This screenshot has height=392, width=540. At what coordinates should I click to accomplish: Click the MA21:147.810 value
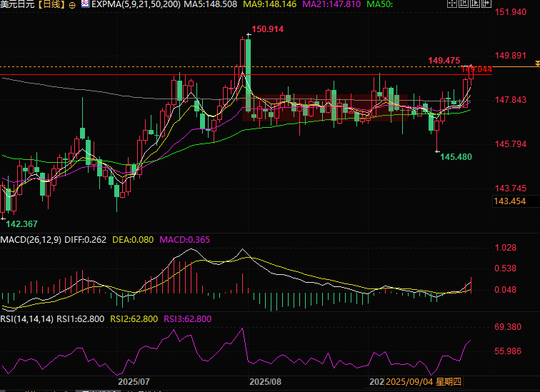click(x=331, y=4)
